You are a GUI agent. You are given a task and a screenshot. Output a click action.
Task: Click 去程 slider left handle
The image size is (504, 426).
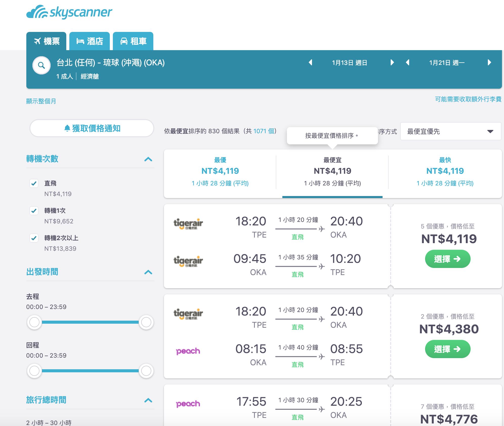(x=34, y=322)
